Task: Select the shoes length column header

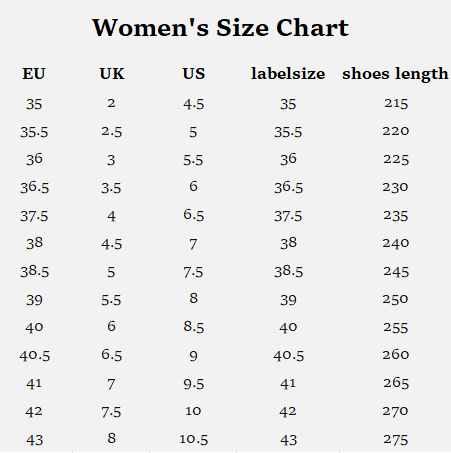Action: click(395, 74)
